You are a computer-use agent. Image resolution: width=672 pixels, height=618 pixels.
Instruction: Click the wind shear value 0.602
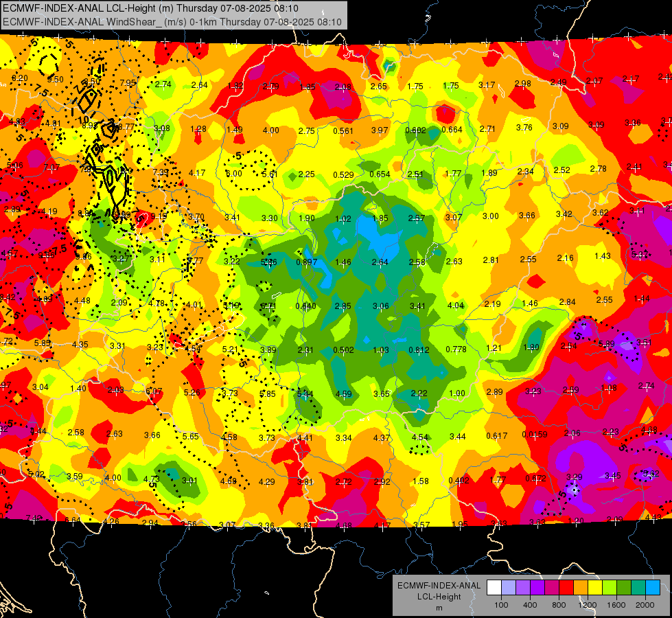[416, 130]
